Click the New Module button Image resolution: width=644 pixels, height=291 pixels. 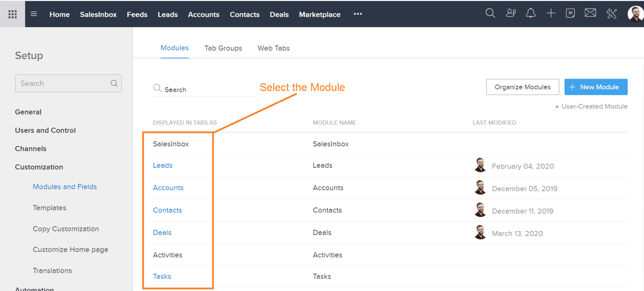tap(596, 87)
